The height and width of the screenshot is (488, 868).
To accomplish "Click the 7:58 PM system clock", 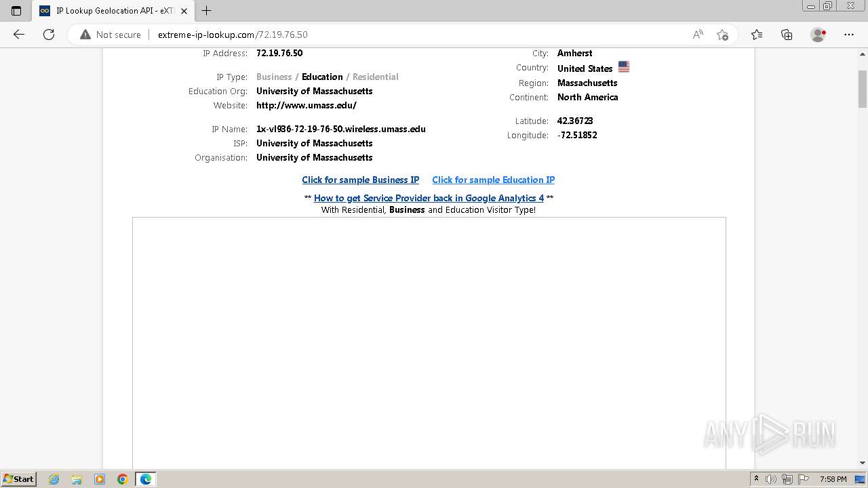I will 833,479.
